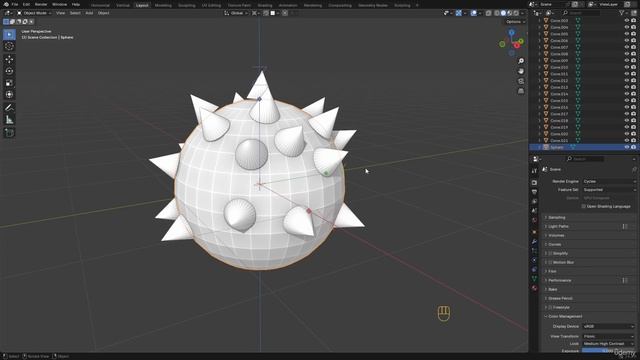Open the Modifiers wrench tab icon
640x360 pixels.
pyautogui.click(x=534, y=242)
